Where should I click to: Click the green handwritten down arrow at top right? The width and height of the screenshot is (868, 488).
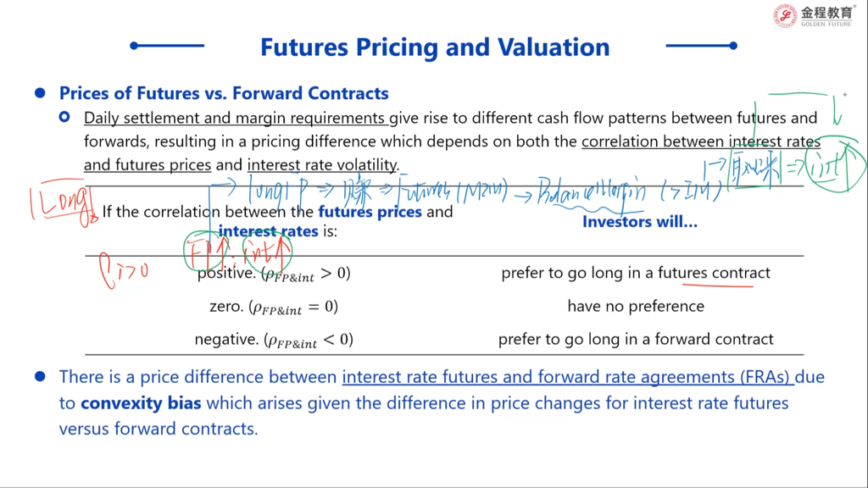tap(837, 112)
